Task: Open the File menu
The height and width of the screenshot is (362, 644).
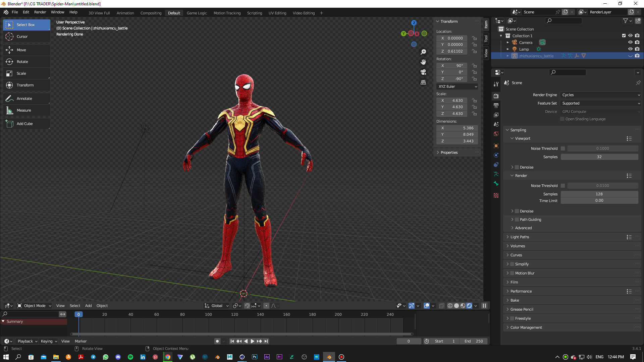Action: coord(15,12)
